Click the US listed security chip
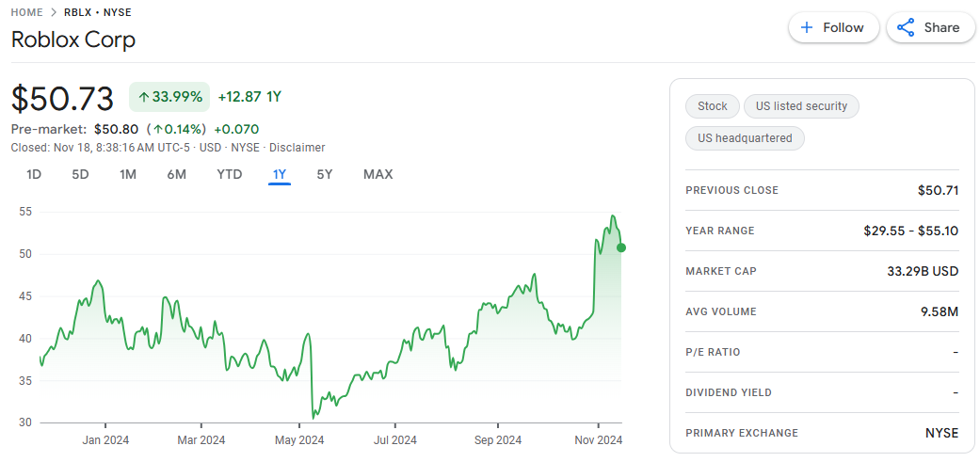This screenshot has width=980, height=462. tap(801, 106)
